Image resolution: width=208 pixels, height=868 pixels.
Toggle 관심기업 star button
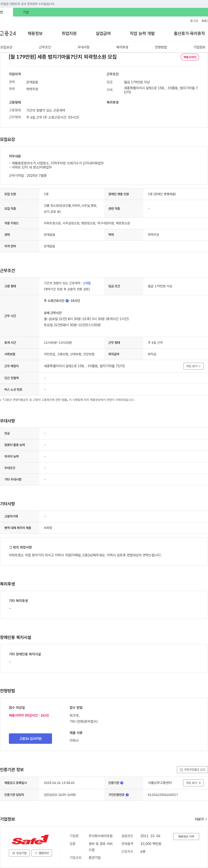pyautogui.click(x=19, y=853)
